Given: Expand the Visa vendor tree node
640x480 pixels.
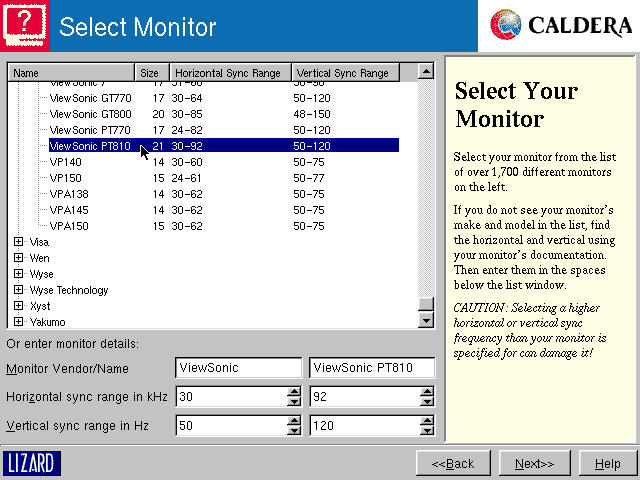Looking at the screenshot, I should click(18, 242).
